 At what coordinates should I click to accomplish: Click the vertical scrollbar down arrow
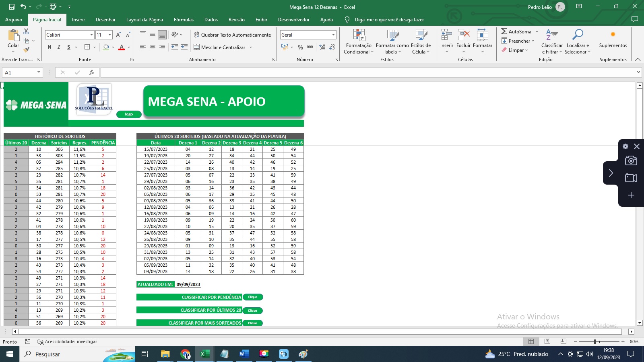click(x=640, y=323)
